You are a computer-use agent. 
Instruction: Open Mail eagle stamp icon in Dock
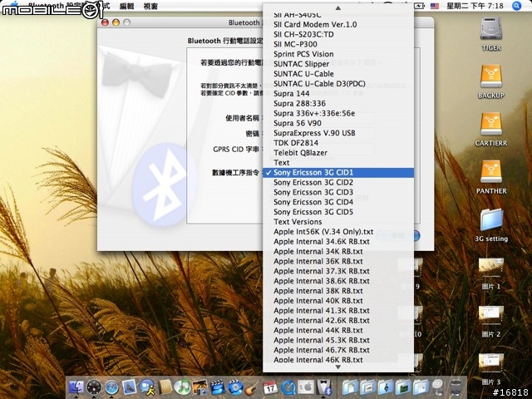[129, 387]
